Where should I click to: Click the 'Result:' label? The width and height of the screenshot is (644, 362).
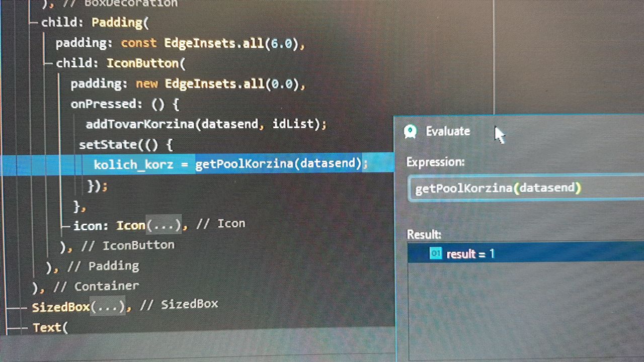tap(424, 234)
